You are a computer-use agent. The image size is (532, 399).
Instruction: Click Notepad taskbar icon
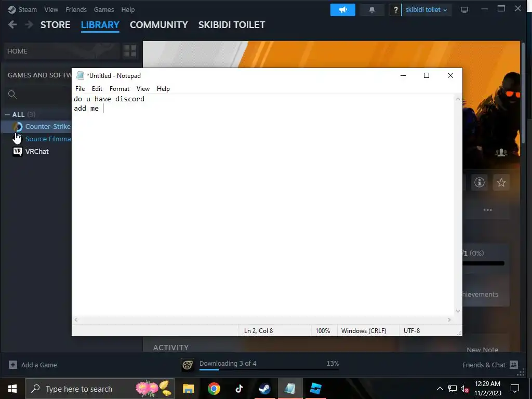pos(290,389)
